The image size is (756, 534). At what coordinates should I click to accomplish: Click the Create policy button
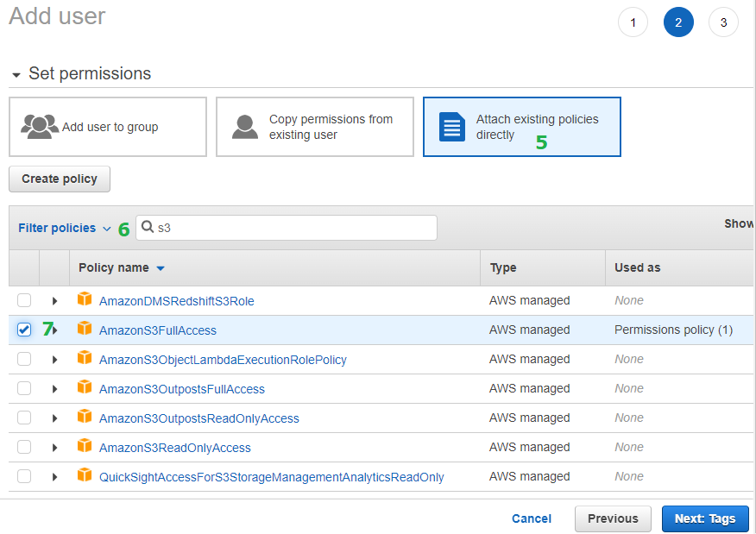[x=60, y=179]
